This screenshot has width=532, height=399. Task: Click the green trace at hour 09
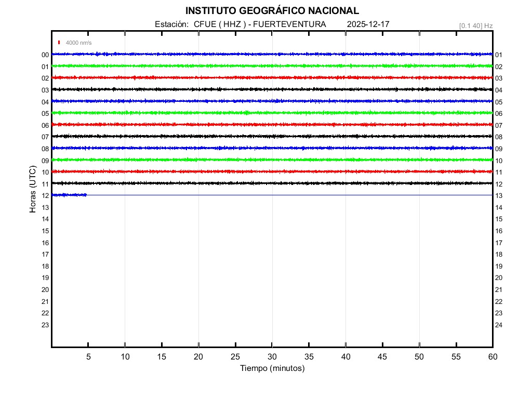[x=272, y=159]
